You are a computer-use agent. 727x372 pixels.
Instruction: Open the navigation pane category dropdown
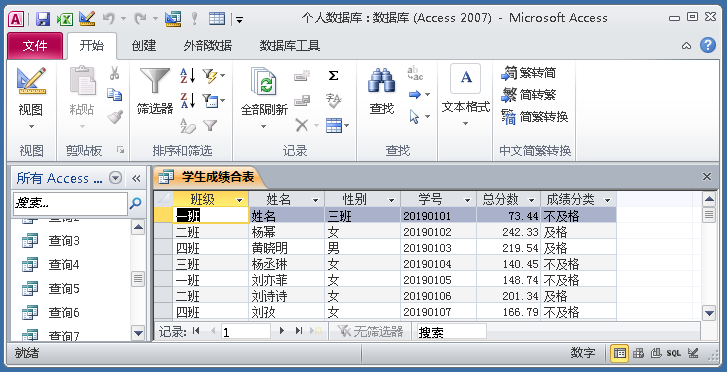tap(115, 178)
